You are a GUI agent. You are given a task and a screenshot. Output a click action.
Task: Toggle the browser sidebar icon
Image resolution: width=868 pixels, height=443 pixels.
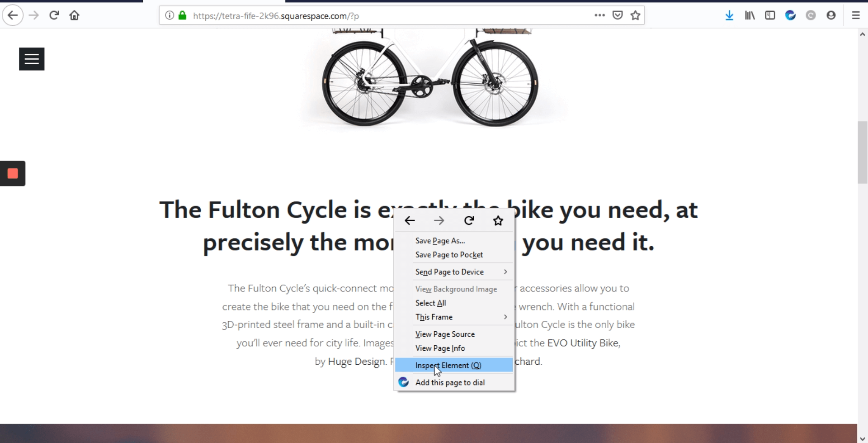(770, 15)
